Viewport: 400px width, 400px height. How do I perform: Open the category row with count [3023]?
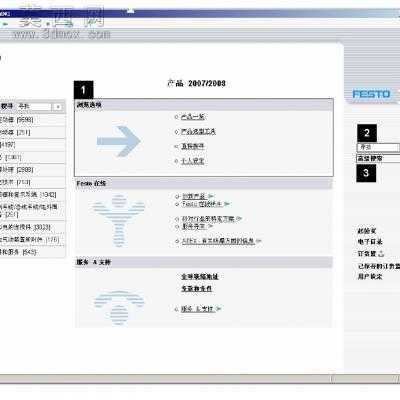click(32, 227)
